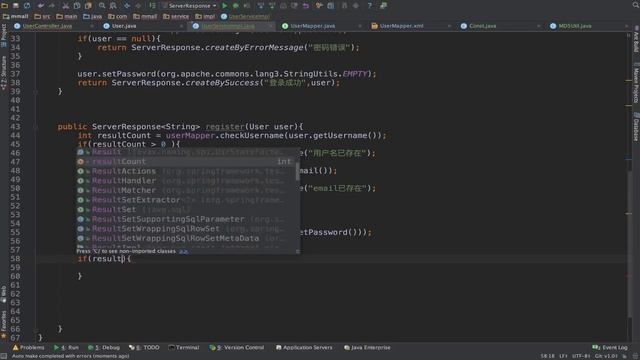Open the Web tool window sidebar
This screenshot has width=640, height=360.
click(4, 294)
